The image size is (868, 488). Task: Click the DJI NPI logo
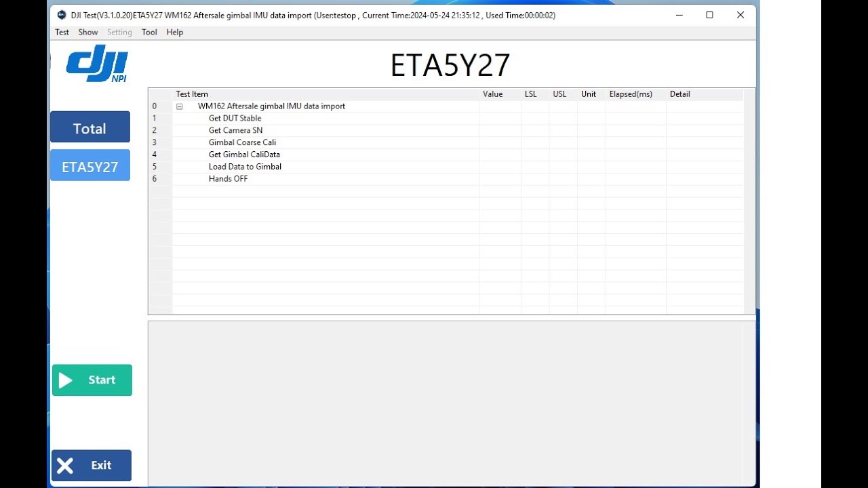97,63
